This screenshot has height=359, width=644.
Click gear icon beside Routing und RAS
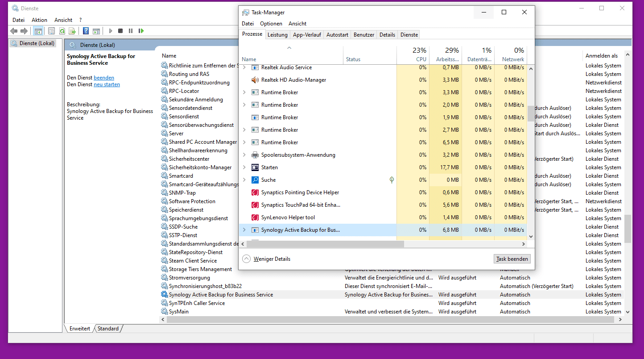pos(164,74)
